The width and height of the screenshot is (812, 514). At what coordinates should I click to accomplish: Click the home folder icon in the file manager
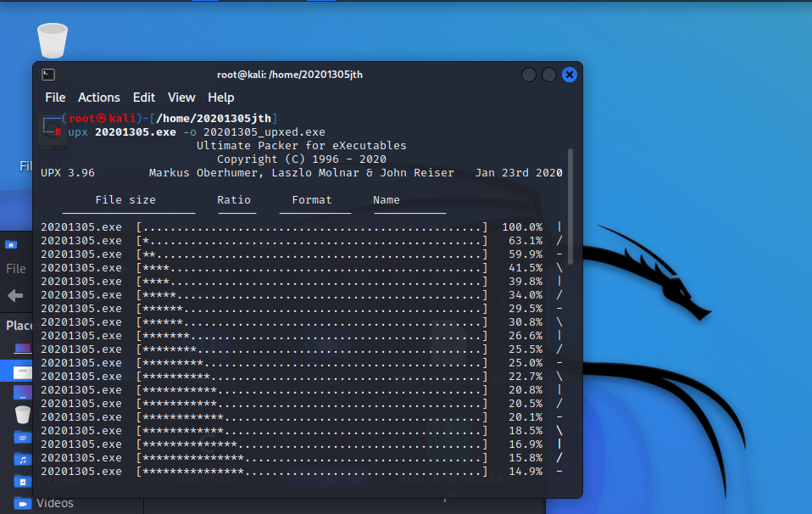click(11, 244)
